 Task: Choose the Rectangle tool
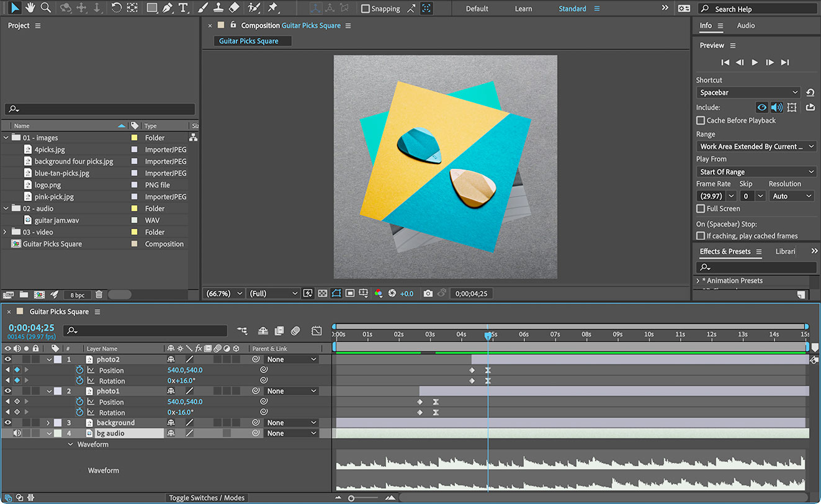pos(153,8)
